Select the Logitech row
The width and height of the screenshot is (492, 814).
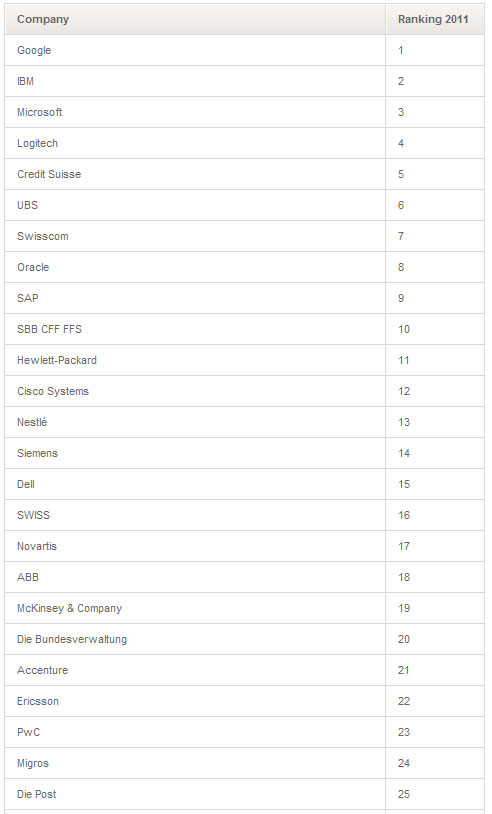(x=244, y=143)
